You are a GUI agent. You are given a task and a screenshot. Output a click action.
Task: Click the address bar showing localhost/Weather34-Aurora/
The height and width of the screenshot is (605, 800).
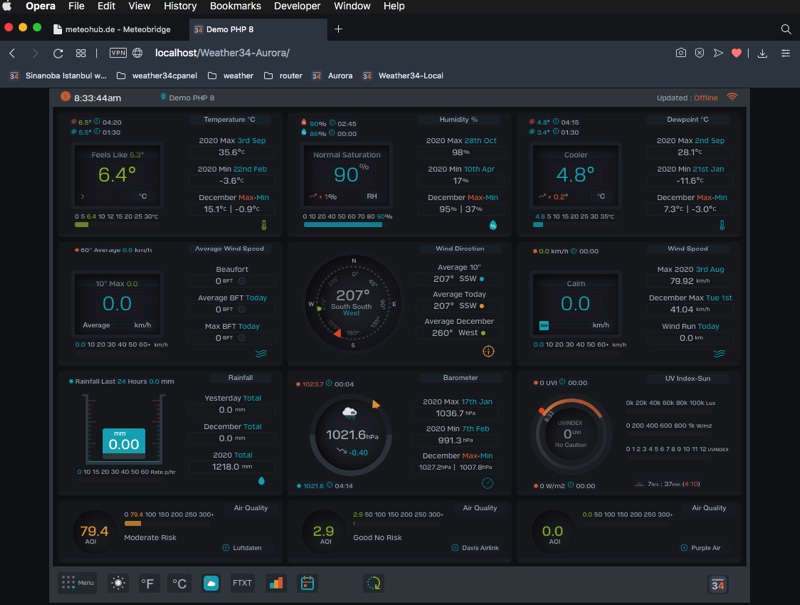[x=222, y=53]
